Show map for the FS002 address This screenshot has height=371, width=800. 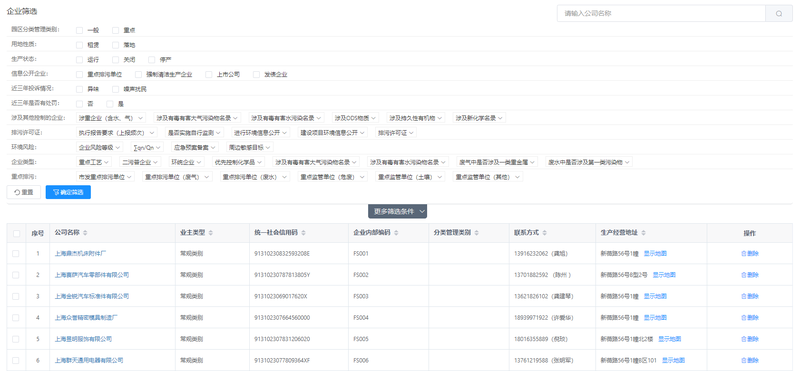pos(664,275)
